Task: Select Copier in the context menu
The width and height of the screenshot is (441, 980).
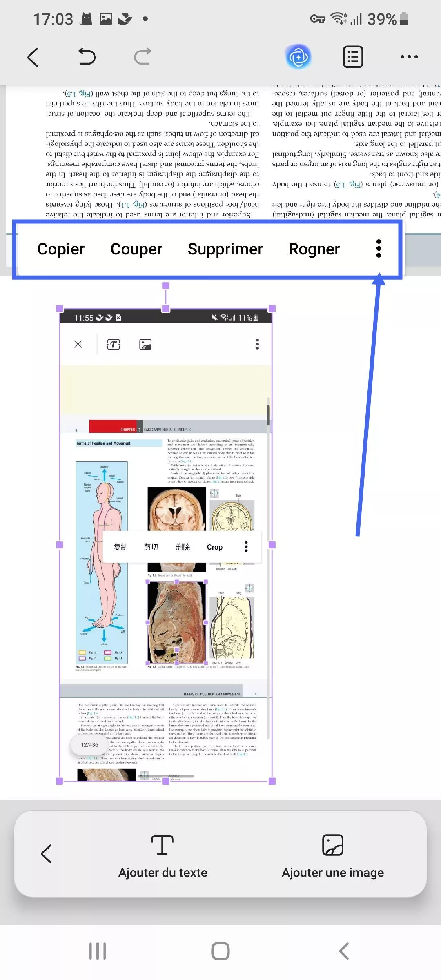Action: point(61,249)
